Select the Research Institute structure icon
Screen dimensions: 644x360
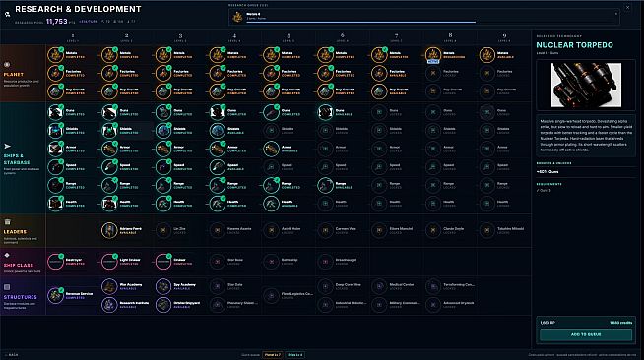(109, 305)
